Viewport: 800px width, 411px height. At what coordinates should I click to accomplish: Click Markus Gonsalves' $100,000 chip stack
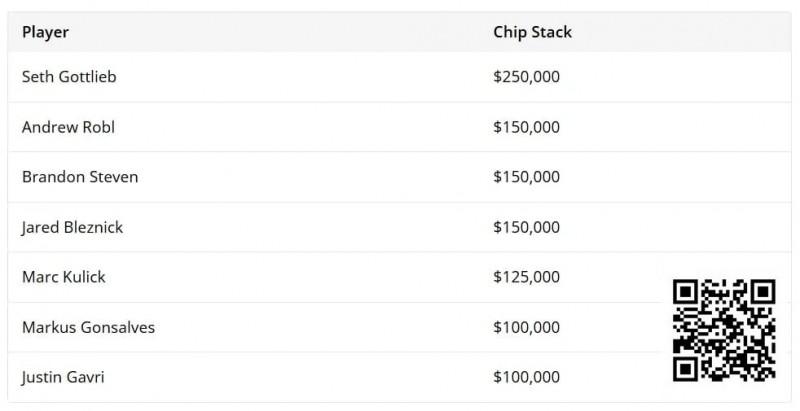pos(526,327)
